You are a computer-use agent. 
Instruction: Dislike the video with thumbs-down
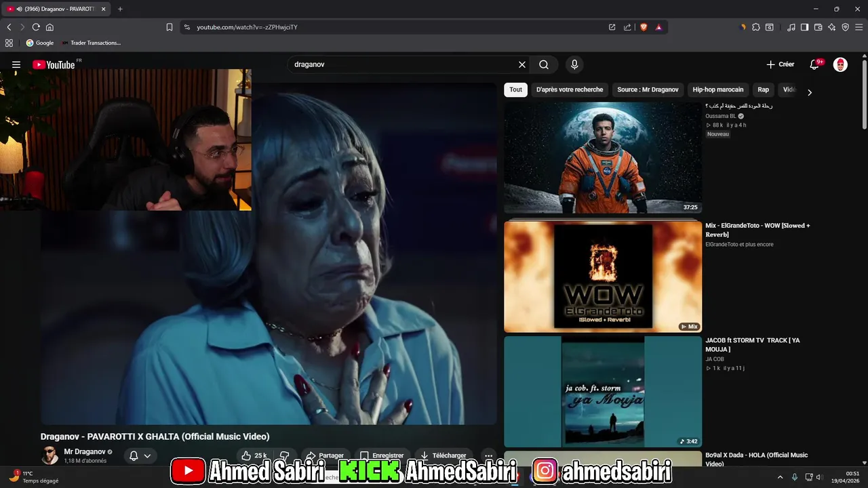[x=285, y=455]
